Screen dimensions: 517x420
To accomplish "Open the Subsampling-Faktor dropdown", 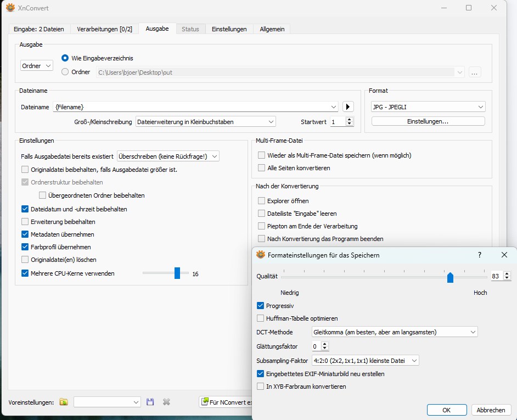I will click(x=366, y=361).
